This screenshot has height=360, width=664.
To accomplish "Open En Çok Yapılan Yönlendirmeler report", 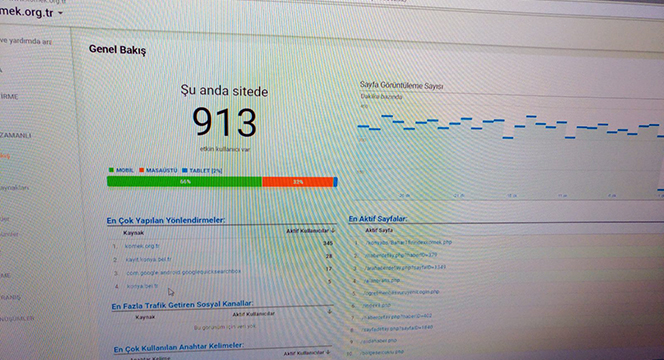I will pyautogui.click(x=166, y=220).
